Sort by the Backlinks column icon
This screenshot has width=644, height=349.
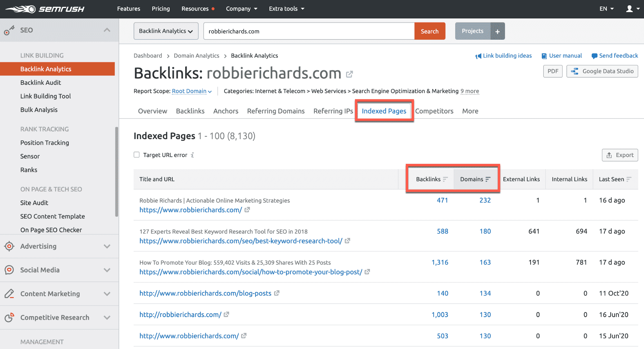click(445, 179)
